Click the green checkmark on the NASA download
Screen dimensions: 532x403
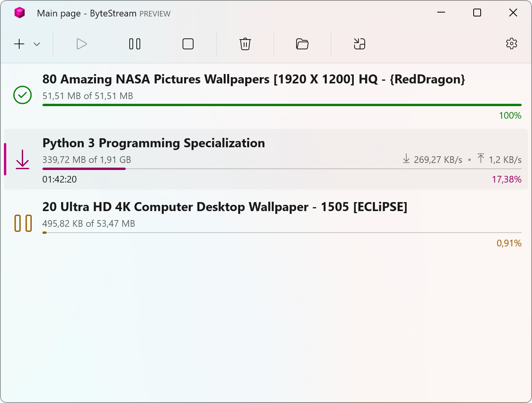[22, 95]
